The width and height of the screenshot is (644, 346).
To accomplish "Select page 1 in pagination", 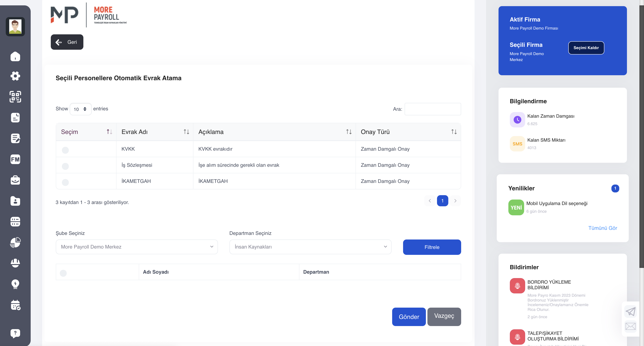I will (x=443, y=201).
